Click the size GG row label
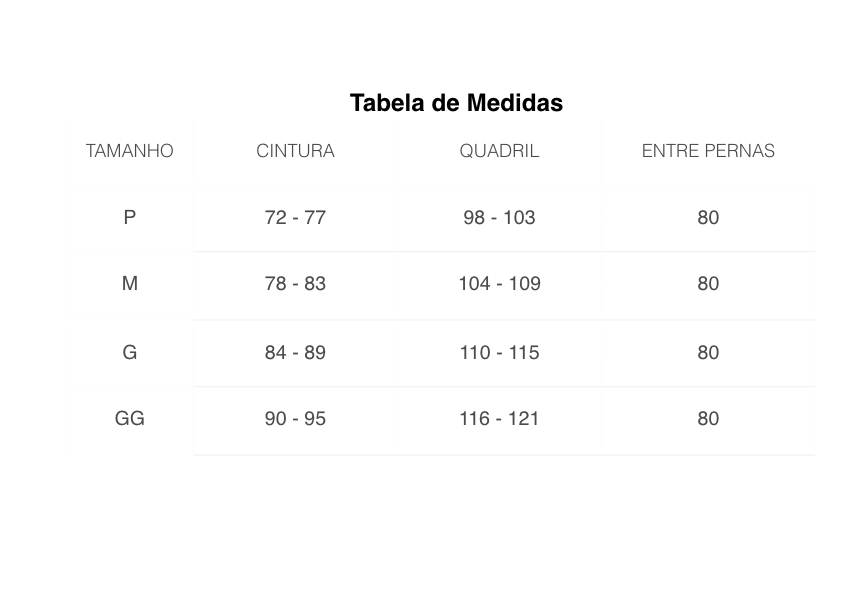 pyautogui.click(x=130, y=418)
